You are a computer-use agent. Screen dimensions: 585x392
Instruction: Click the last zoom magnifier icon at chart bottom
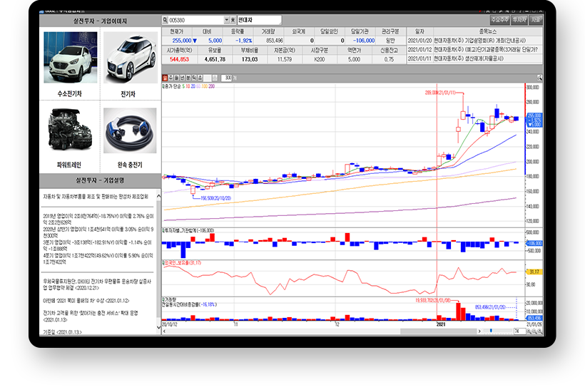click(540, 331)
